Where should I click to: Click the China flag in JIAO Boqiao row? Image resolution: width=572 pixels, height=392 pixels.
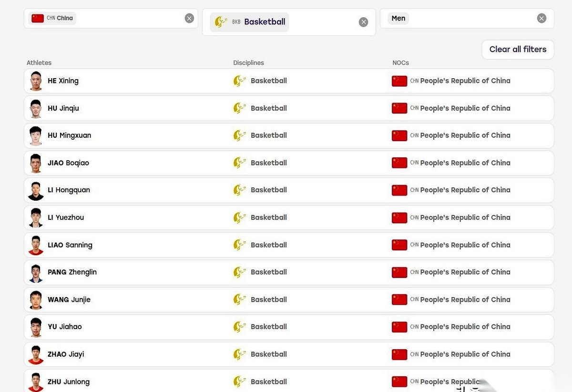399,163
